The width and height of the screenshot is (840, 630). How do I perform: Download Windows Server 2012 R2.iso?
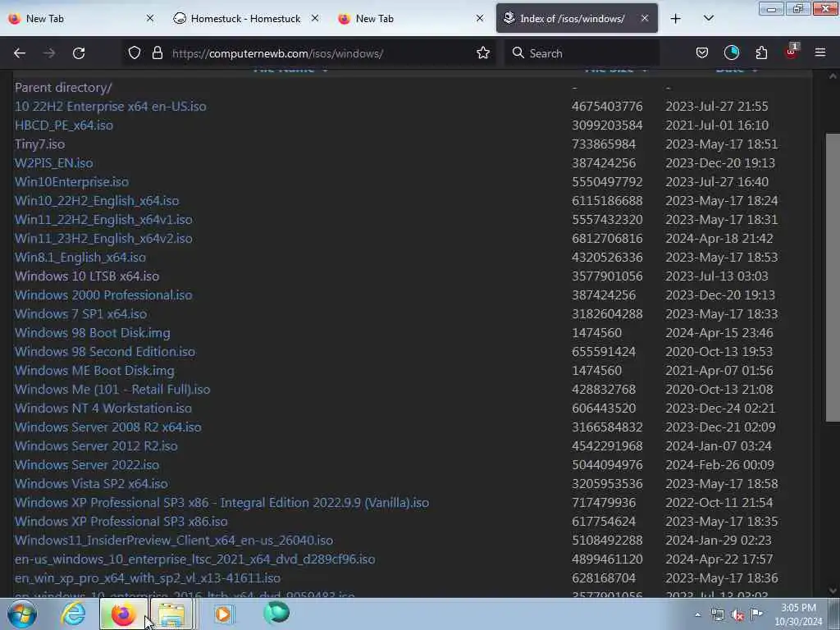(x=96, y=445)
